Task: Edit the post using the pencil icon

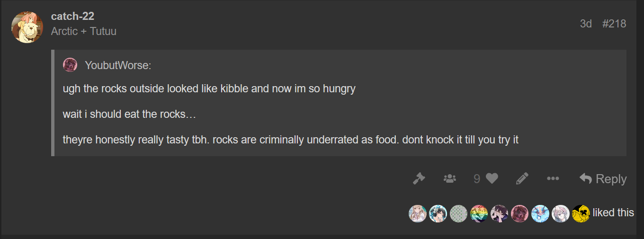Action: click(x=522, y=178)
